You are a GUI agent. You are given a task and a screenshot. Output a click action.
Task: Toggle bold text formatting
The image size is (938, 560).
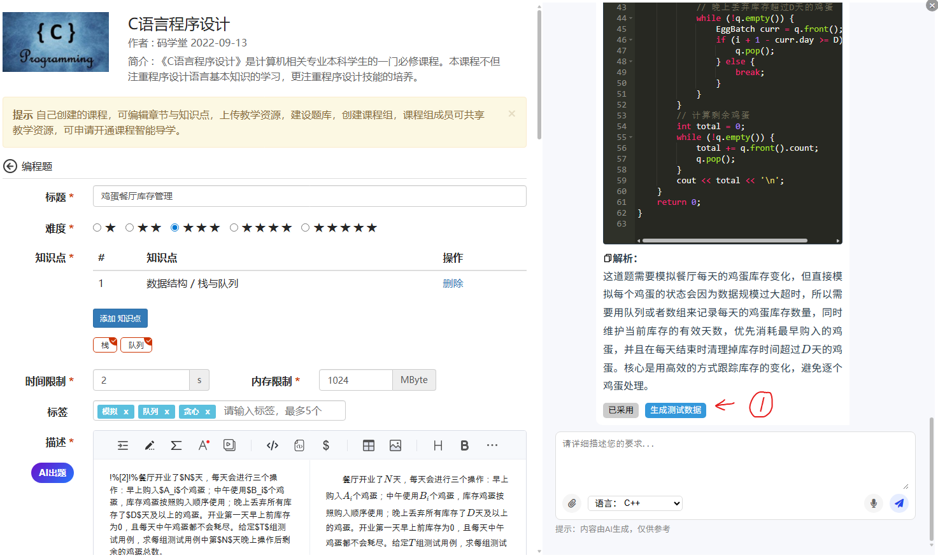(x=464, y=445)
